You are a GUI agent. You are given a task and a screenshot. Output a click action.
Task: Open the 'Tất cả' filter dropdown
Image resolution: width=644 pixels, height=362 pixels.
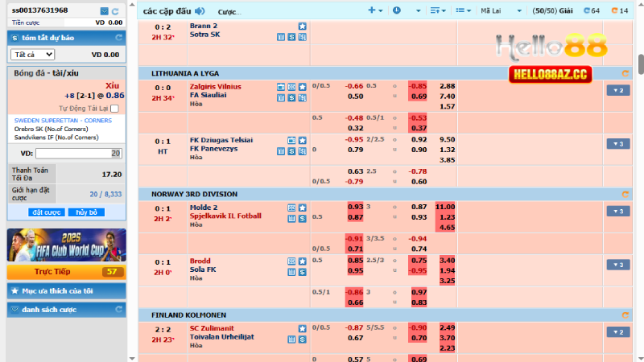[x=33, y=55]
